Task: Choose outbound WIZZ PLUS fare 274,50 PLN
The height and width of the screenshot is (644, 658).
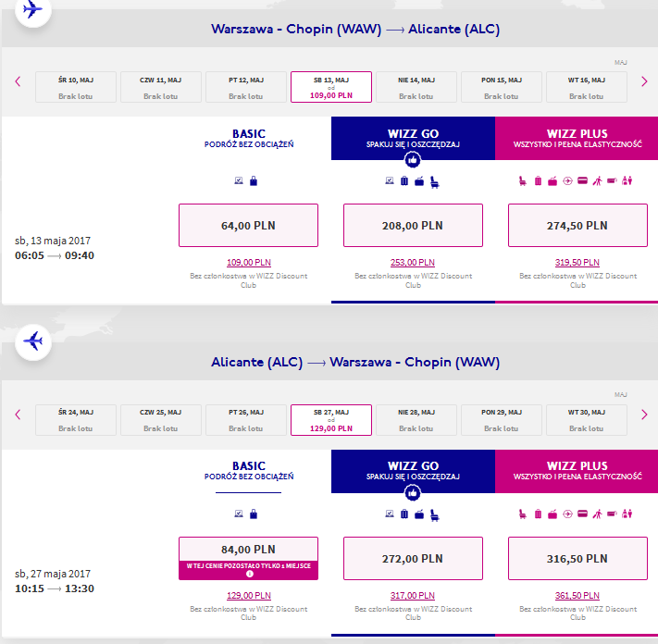Action: 577,225
